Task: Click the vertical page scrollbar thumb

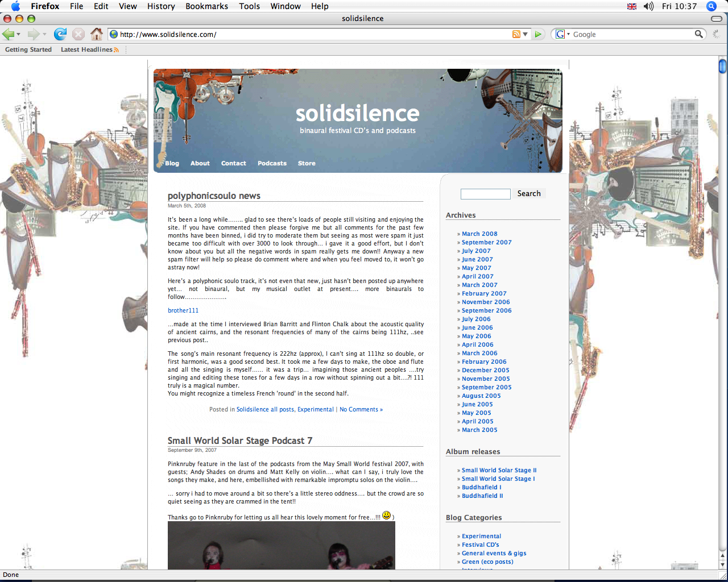Action: click(722, 66)
